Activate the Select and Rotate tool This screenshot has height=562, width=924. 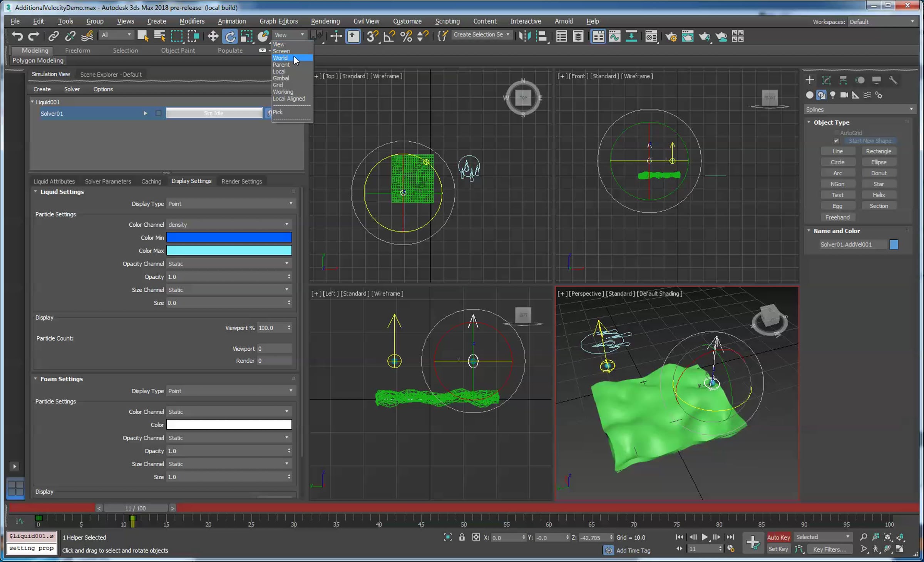pos(230,36)
